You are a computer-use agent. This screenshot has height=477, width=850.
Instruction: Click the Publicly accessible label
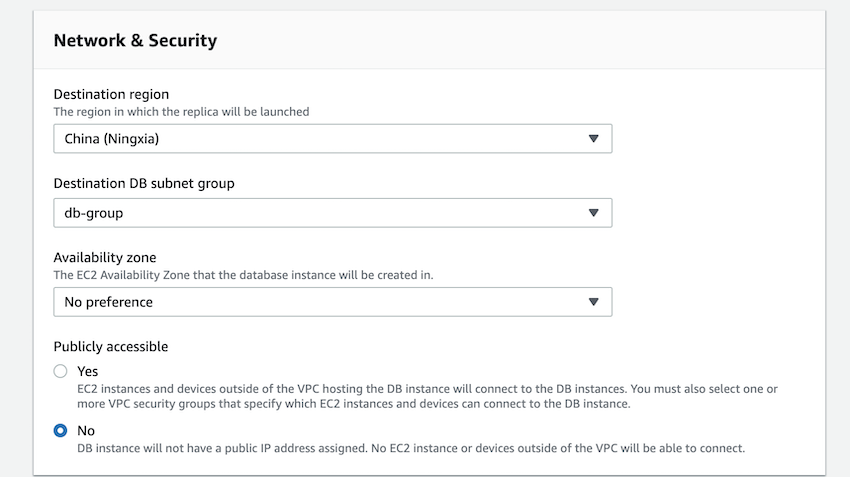click(x=110, y=347)
